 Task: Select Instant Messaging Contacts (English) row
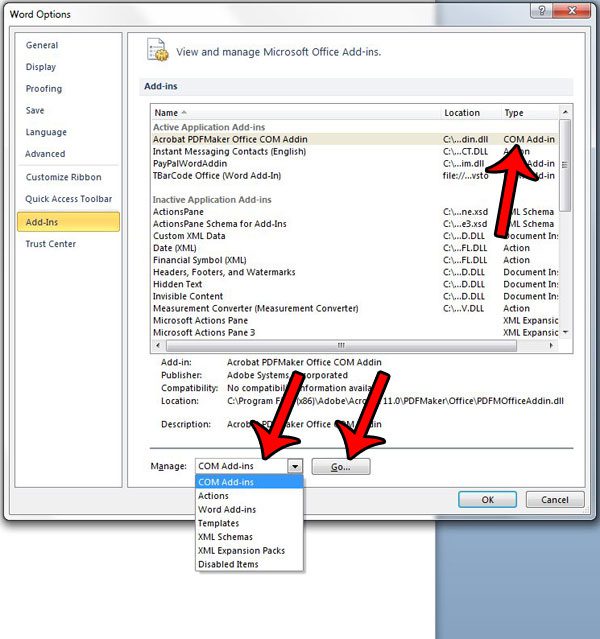point(355,152)
